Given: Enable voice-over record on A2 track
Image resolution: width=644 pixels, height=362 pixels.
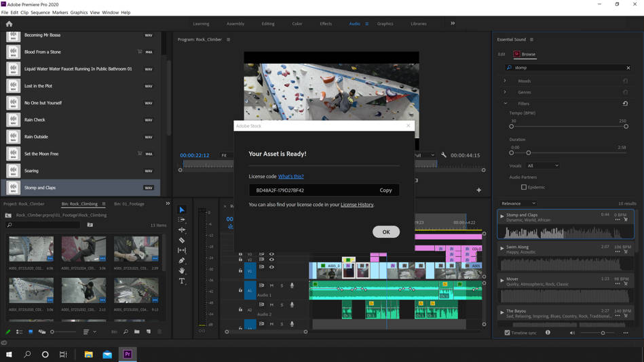Looking at the screenshot, I should tap(292, 304).
